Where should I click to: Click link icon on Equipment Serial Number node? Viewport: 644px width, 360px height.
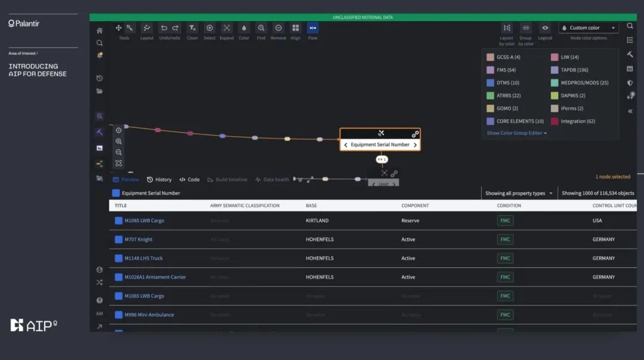point(415,134)
